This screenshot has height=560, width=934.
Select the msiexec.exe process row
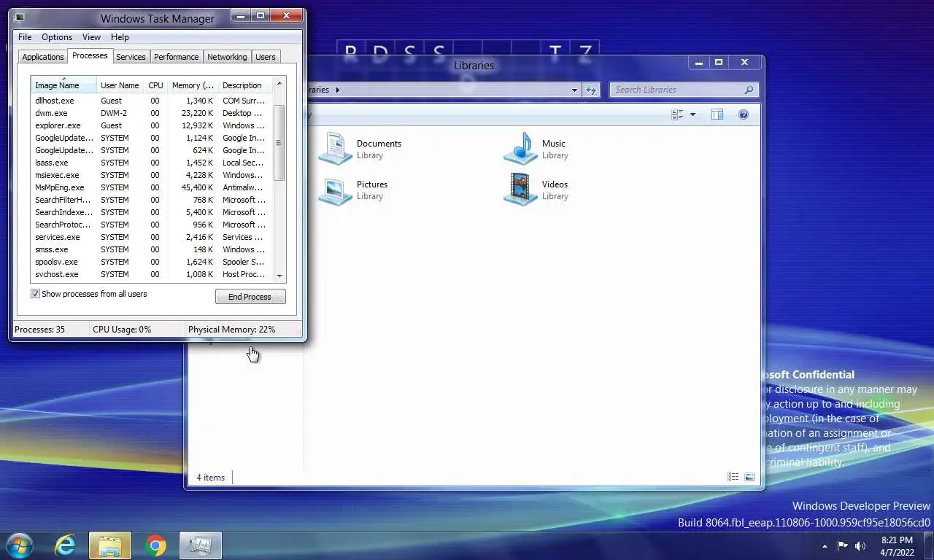(x=152, y=175)
